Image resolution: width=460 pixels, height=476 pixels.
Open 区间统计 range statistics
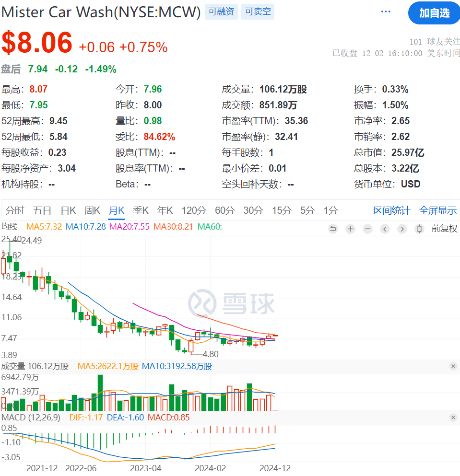coord(392,210)
